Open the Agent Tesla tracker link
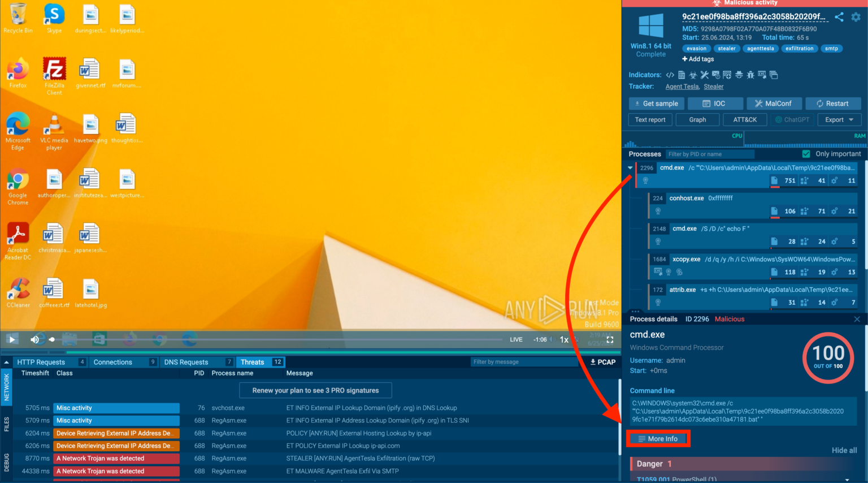The width and height of the screenshot is (868, 483). (682, 87)
